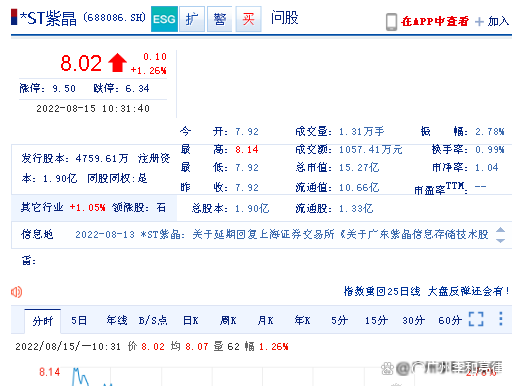Click the 换手率 value 0.99%
The image size is (512, 386).
490,150
